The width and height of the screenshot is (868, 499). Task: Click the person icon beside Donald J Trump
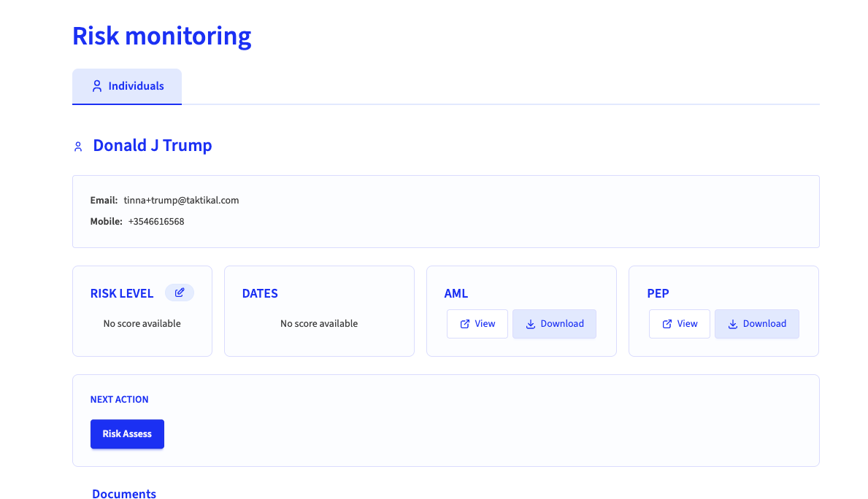click(78, 147)
